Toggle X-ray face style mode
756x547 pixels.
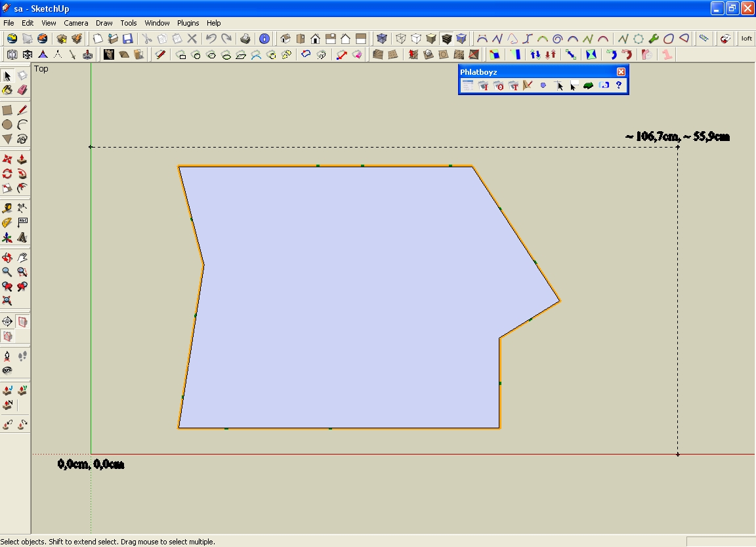382,39
